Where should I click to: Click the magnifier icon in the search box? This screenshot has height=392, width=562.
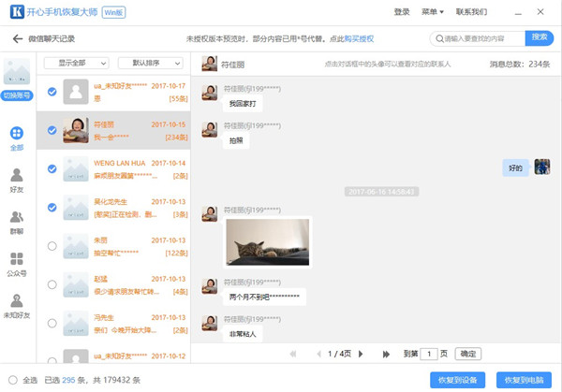coord(439,38)
